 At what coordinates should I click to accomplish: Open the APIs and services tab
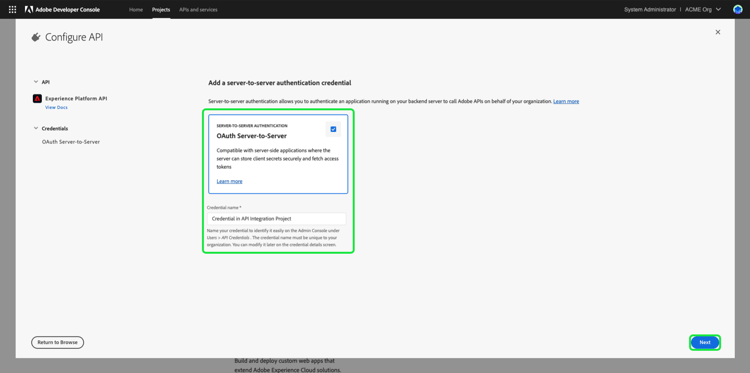pyautogui.click(x=198, y=10)
